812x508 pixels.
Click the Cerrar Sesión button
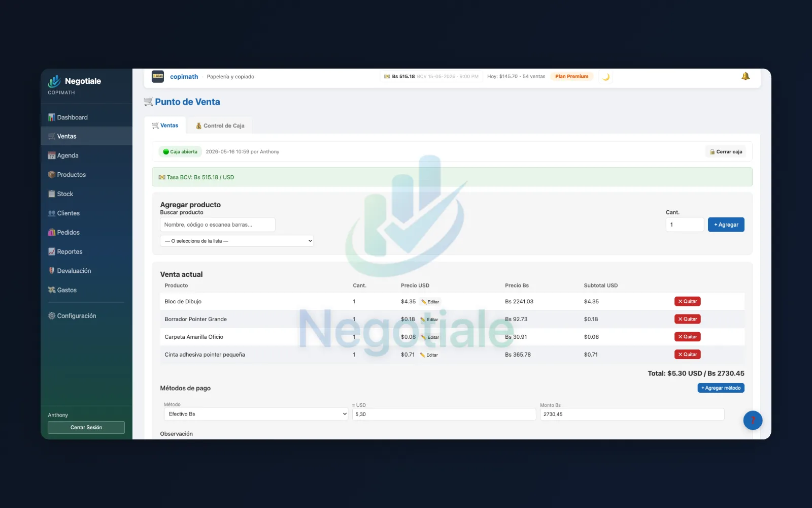(86, 428)
